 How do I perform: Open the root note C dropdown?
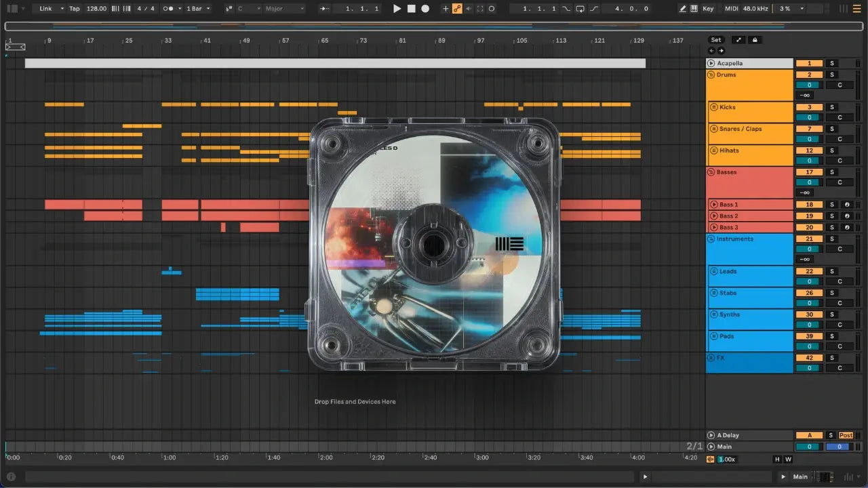click(x=249, y=9)
